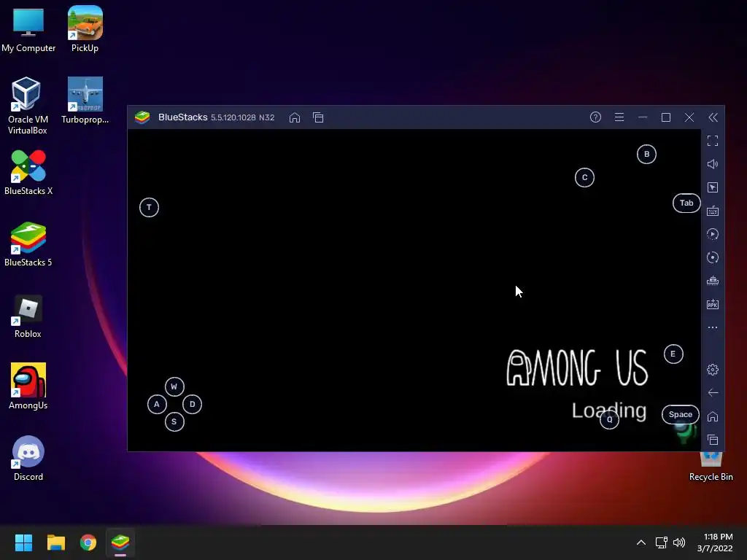
Task: Select BlueStacks 5 desktop shortcut
Action: pos(28,244)
